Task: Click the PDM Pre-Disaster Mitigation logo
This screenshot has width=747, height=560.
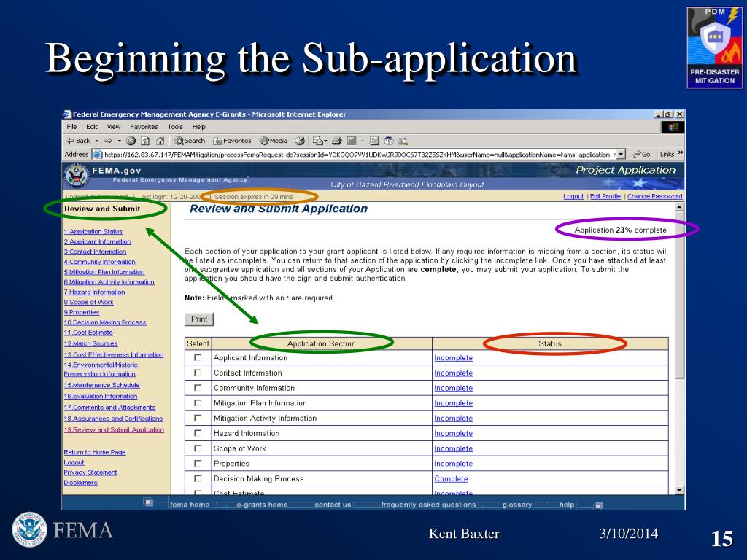Action: tap(715, 47)
